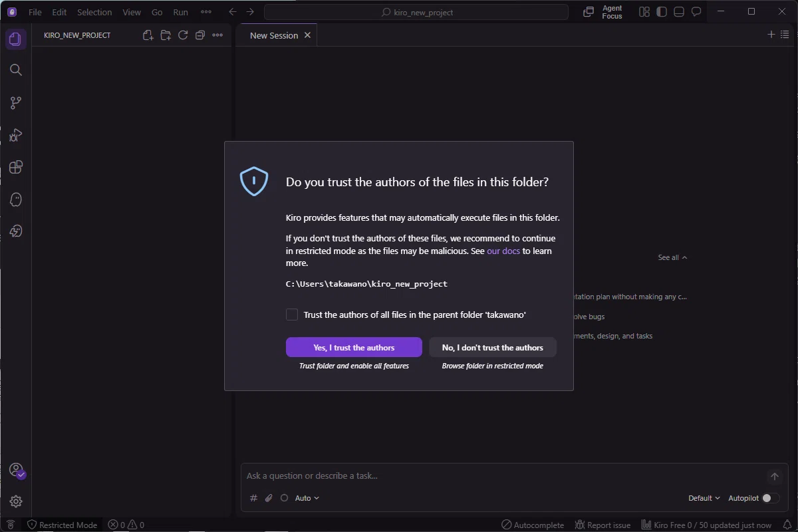Open the Run menu

180,12
